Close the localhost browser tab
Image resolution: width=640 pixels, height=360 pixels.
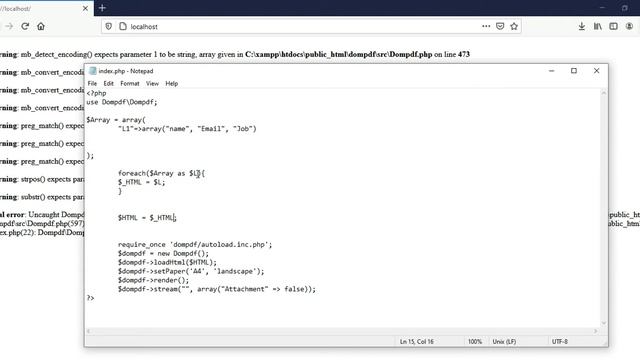click(x=85, y=8)
